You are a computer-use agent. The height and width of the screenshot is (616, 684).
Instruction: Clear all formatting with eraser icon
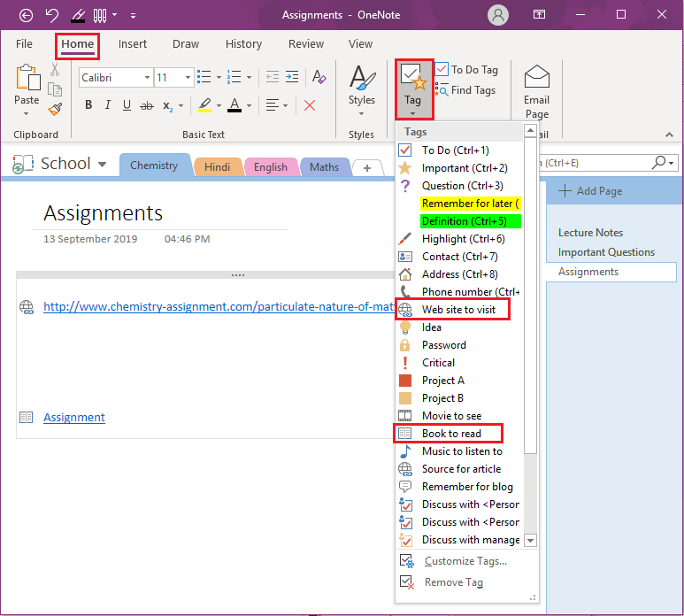[319, 77]
